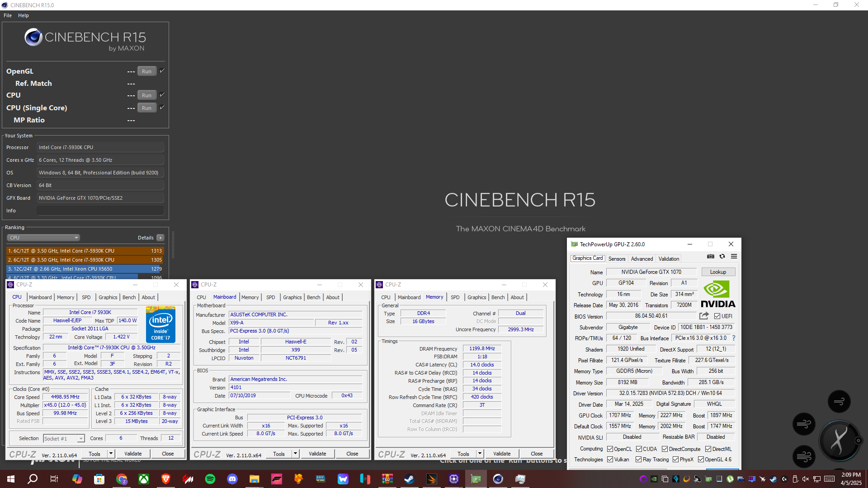
Task: Click the BIOS share/export icon in GPU-Z
Action: tap(704, 316)
